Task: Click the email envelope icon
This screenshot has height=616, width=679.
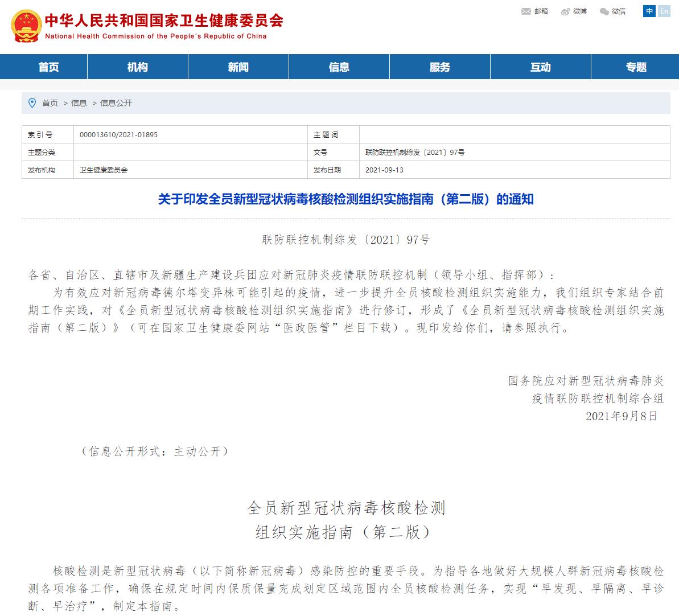Action: click(526, 11)
